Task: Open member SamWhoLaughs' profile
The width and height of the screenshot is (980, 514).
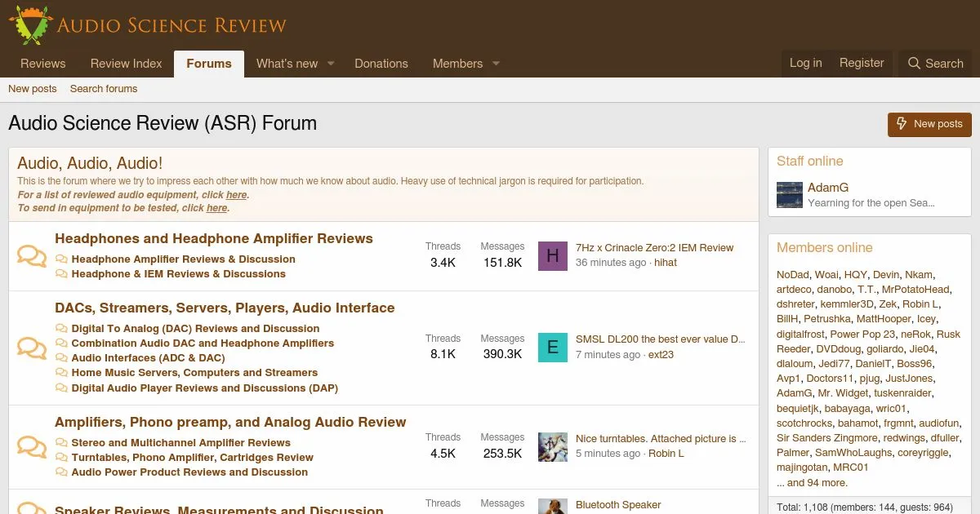Action: pyautogui.click(x=853, y=452)
